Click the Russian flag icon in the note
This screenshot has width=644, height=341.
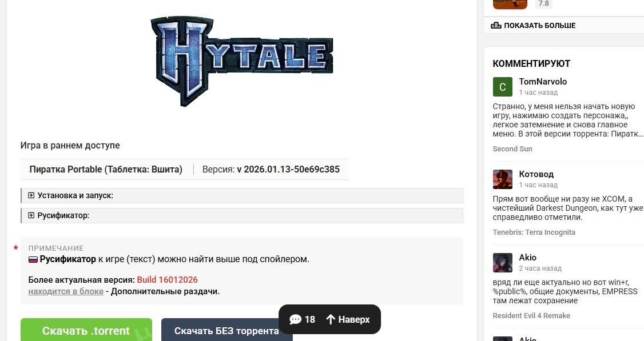pyautogui.click(x=33, y=259)
